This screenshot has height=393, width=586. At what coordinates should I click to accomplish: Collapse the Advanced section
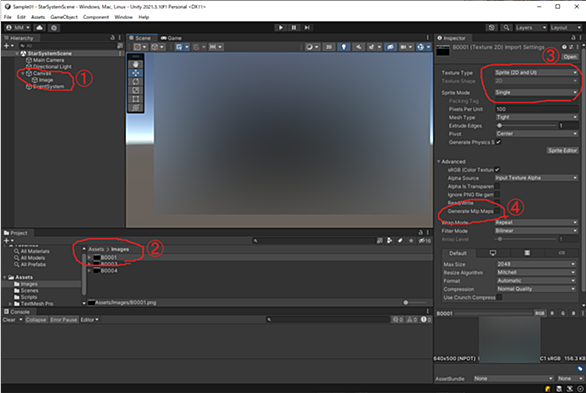pyautogui.click(x=439, y=161)
